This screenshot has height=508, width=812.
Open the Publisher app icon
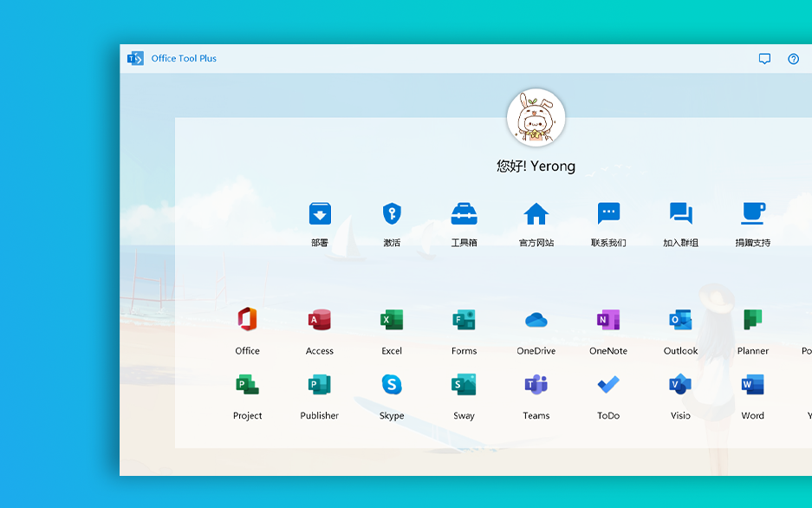coord(319,384)
